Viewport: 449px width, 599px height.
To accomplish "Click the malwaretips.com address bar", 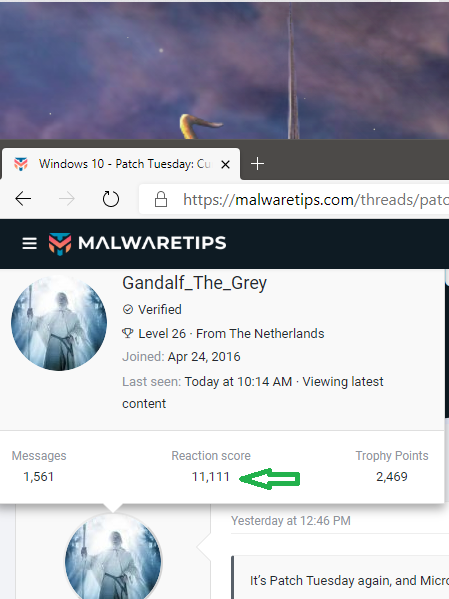I will pos(294,199).
